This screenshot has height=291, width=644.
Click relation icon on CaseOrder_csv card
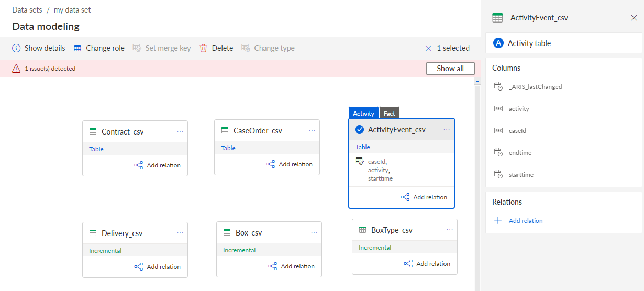tap(271, 164)
